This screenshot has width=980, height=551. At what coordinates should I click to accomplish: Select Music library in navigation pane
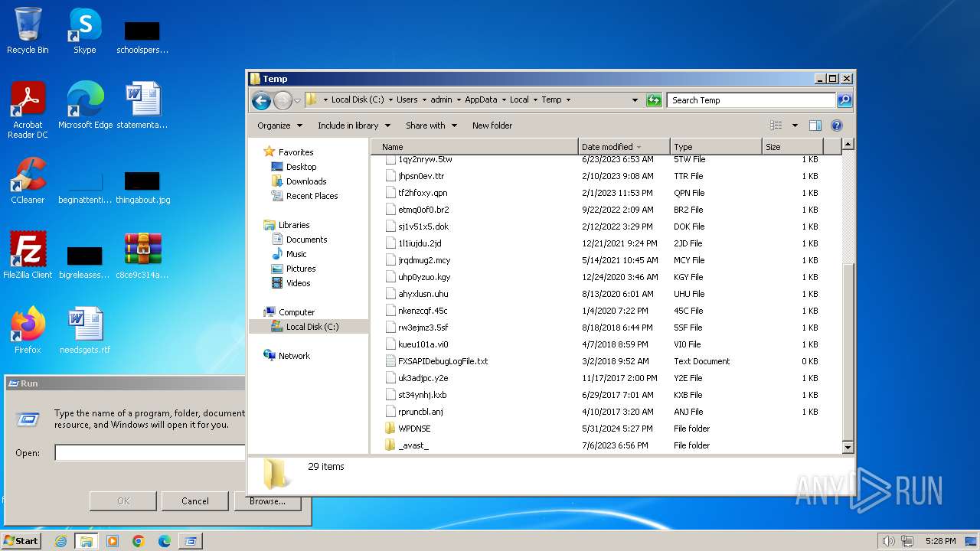296,254
